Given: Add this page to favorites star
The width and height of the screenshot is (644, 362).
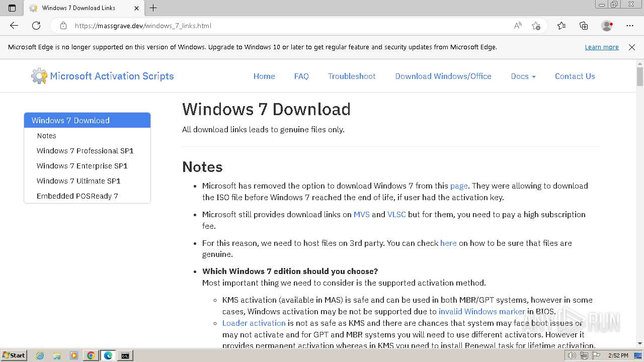Looking at the screenshot, I should [x=536, y=26].
